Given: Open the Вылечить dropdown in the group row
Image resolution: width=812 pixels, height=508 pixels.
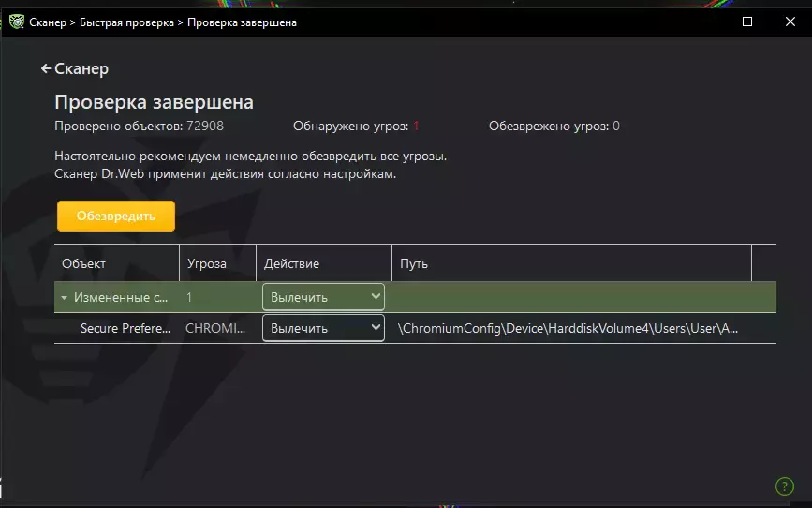Looking at the screenshot, I should coord(324,297).
